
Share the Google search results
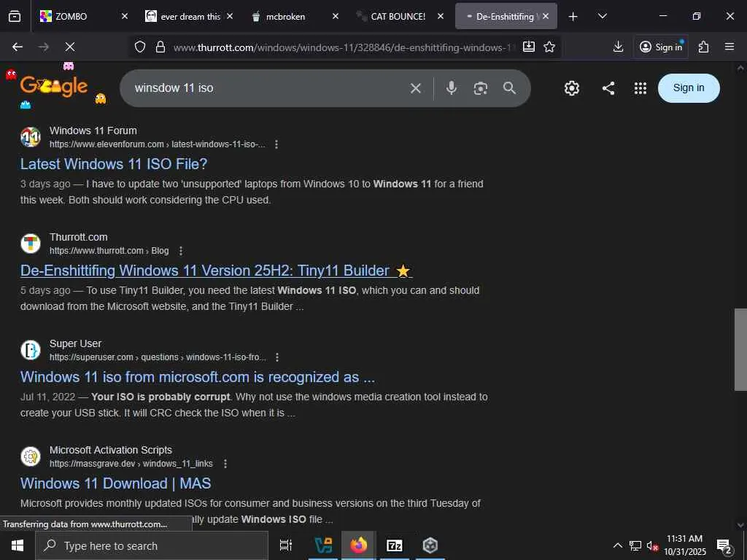coord(608,88)
